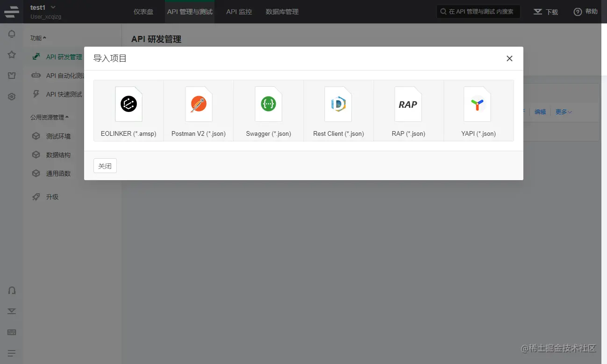Viewport: 607px width, 364px height.
Task: Click the 关闭 button
Action: click(x=105, y=166)
